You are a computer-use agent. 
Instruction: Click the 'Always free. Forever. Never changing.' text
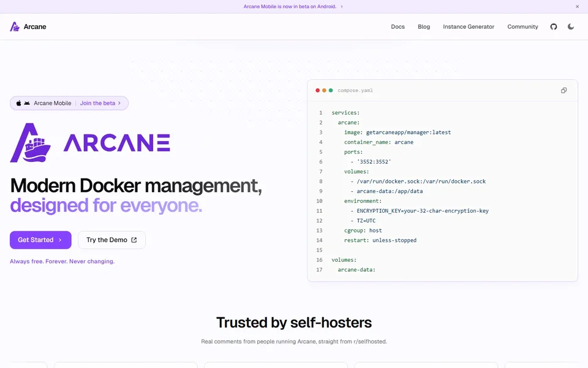tap(62, 261)
